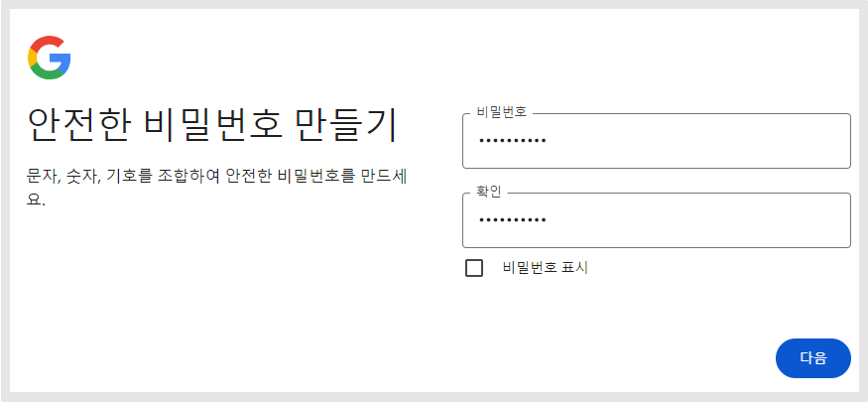
Task: Click the Google logo
Action: point(50,58)
